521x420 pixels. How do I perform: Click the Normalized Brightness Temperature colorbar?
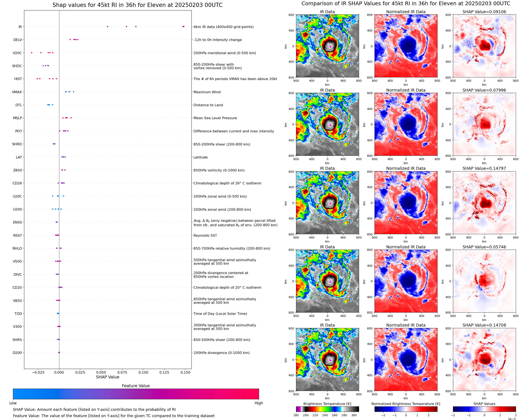406,409
